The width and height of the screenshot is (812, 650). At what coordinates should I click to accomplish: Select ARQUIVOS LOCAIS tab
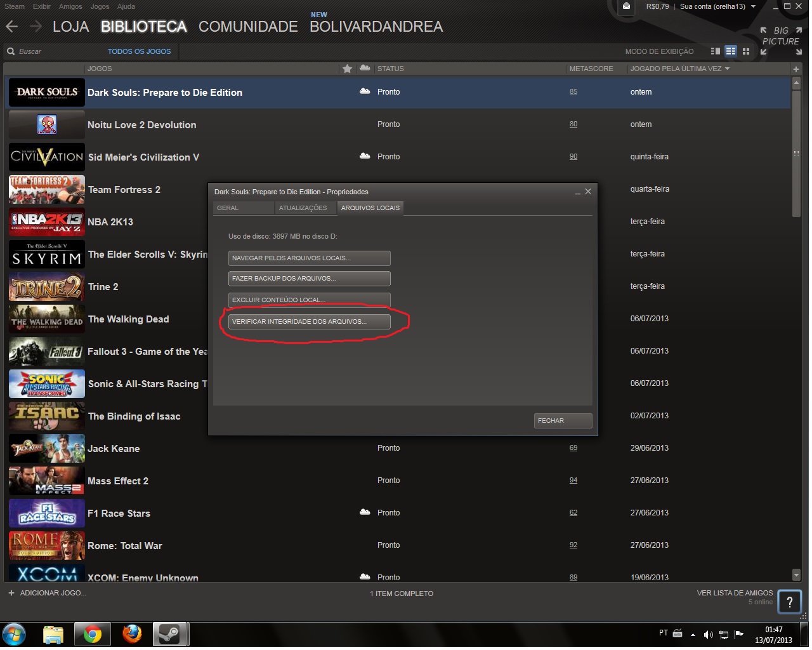coord(370,208)
